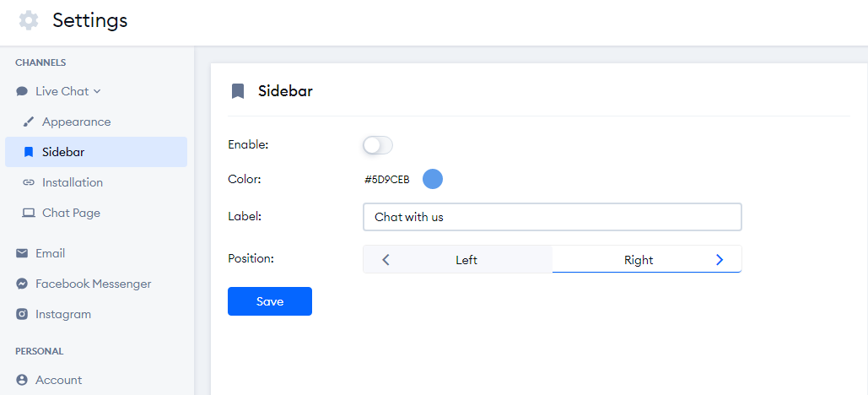Click the Installation link chain icon
Viewport: 868px width, 395px height.
pyautogui.click(x=29, y=182)
